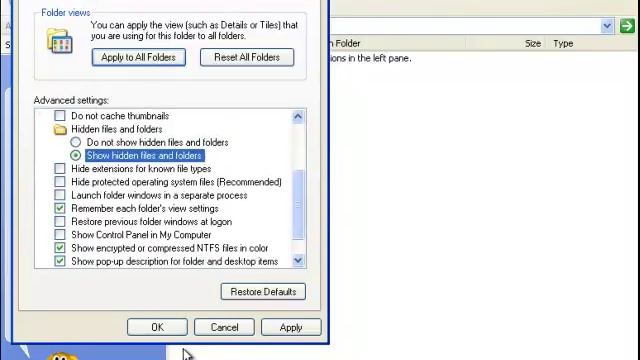Select Show hidden files and folders radio
The image size is (640, 360).
[x=76, y=156]
